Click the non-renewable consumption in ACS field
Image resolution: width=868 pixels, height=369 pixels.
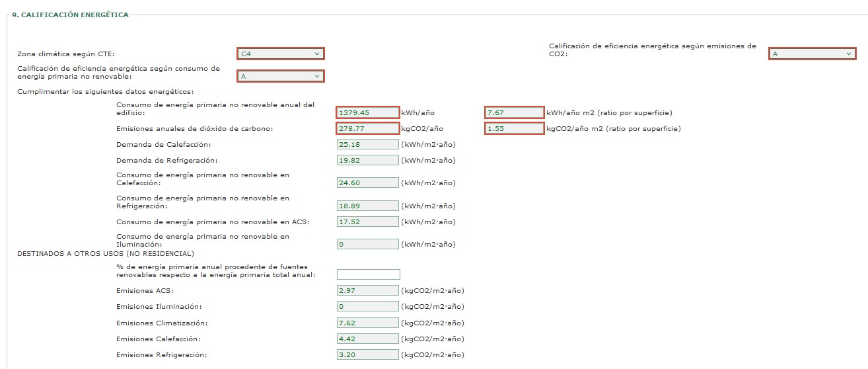368,222
